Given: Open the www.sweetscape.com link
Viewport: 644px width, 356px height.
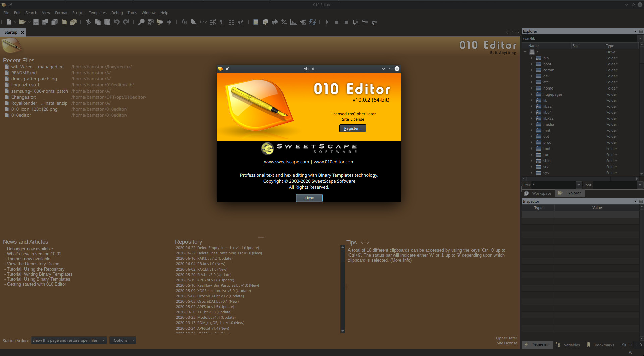Looking at the screenshot, I should (286, 162).
